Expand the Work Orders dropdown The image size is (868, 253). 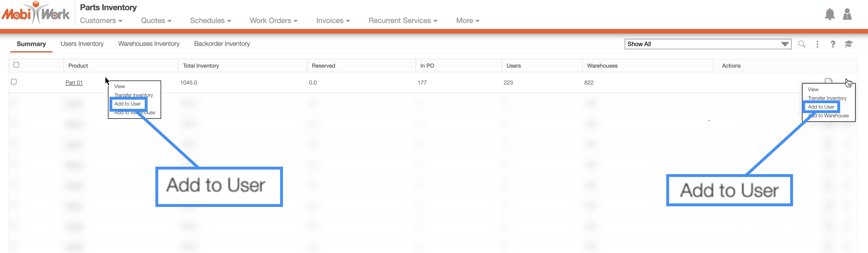click(273, 20)
